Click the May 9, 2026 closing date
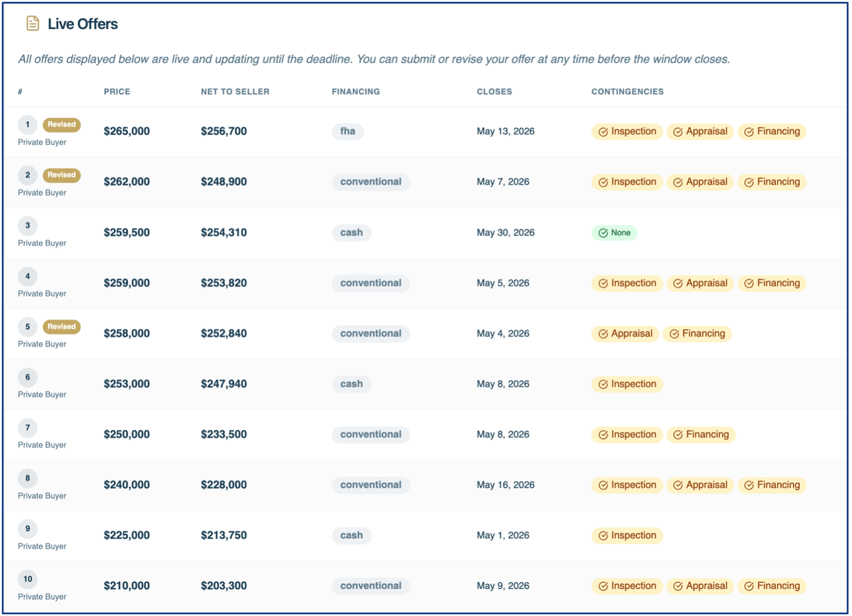The height and width of the screenshot is (616, 852). click(x=503, y=586)
